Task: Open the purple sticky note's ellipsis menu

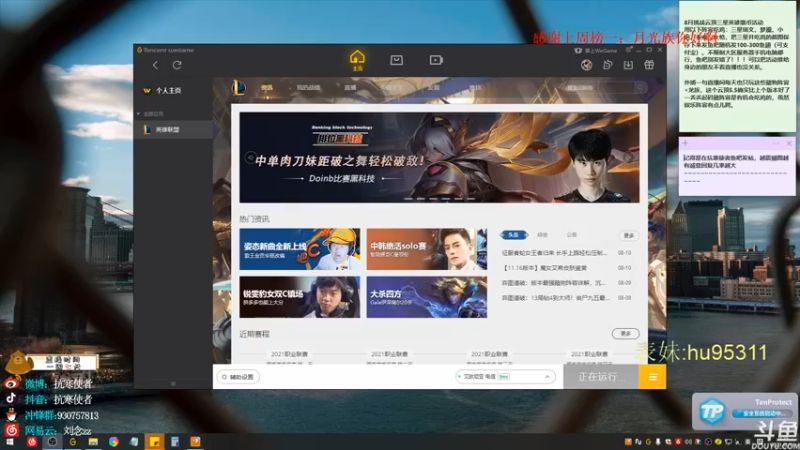Action: [x=776, y=143]
